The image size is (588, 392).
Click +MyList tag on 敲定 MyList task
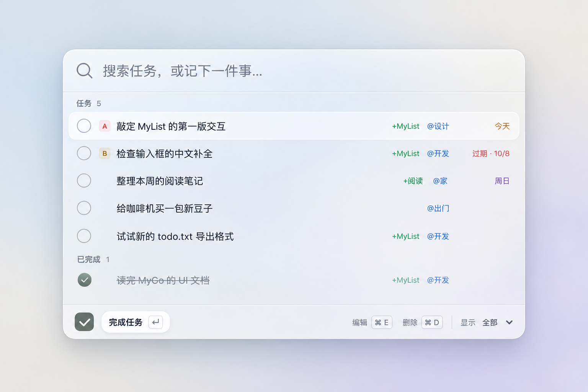coord(406,126)
